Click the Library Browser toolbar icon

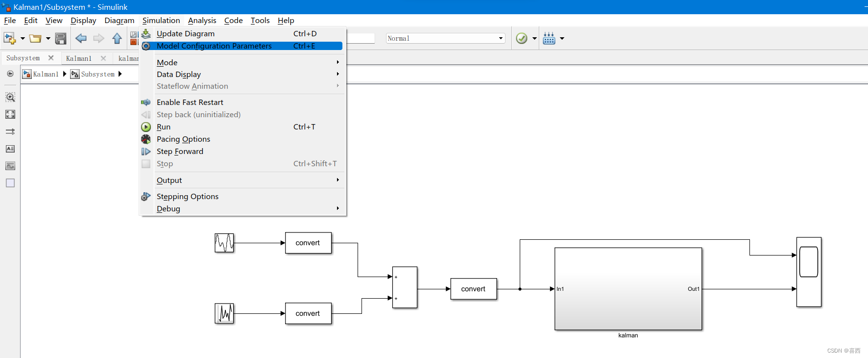134,38
